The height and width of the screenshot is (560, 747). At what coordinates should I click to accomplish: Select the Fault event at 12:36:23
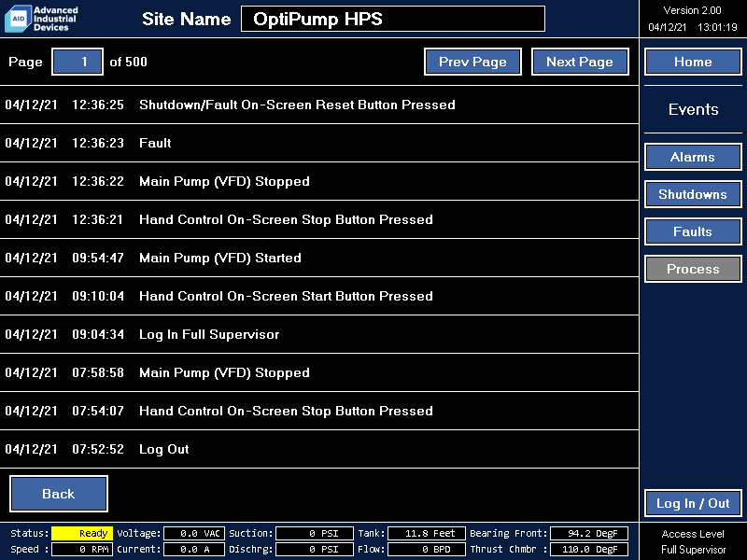pyautogui.click(x=319, y=143)
